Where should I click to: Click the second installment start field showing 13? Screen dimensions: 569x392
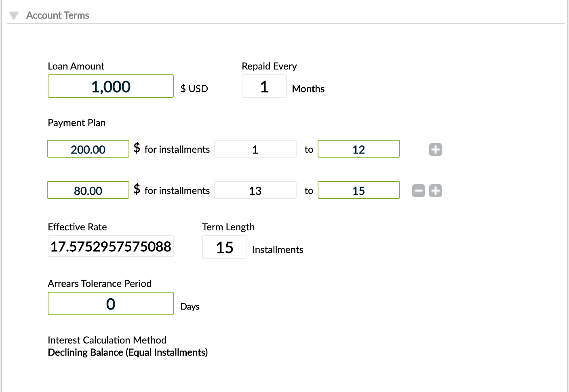pyautogui.click(x=255, y=190)
